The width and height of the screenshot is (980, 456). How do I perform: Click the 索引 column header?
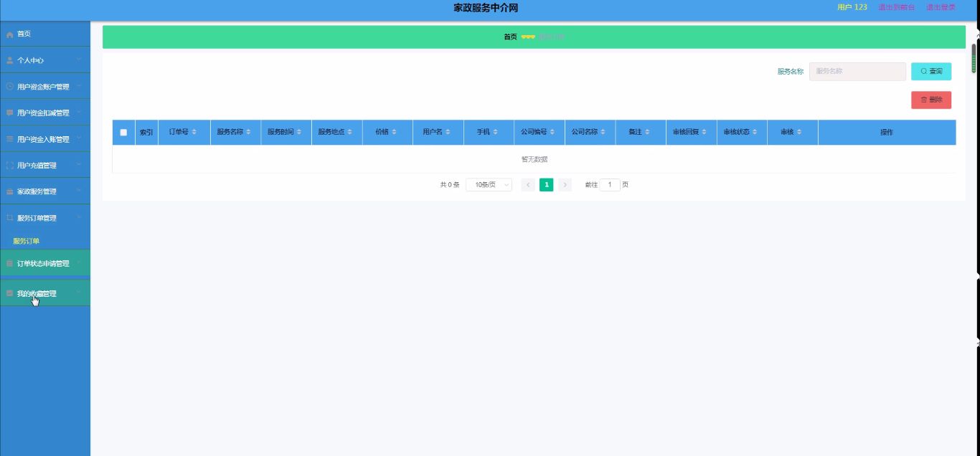[146, 132]
